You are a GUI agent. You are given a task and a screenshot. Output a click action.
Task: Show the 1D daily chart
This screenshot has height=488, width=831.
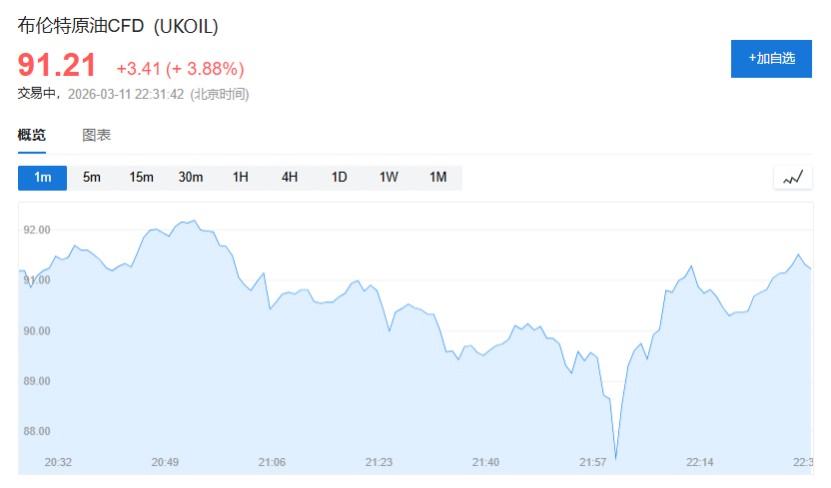coord(339,178)
